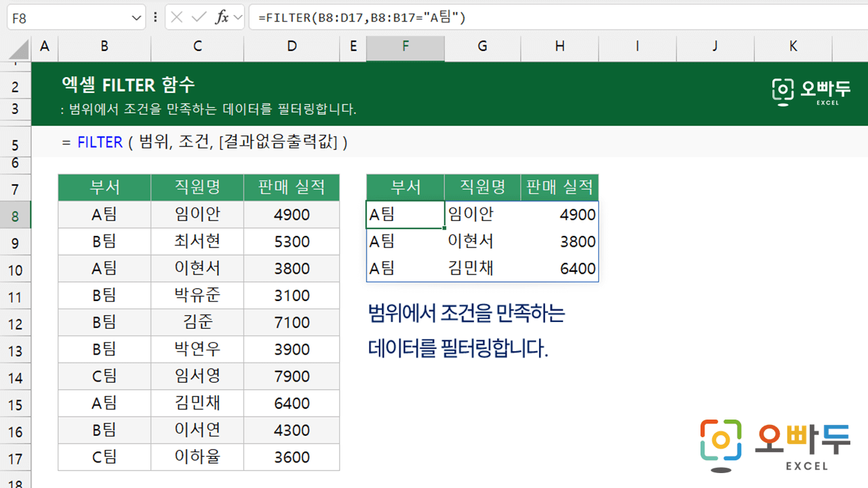Select column D header

pyautogui.click(x=292, y=46)
